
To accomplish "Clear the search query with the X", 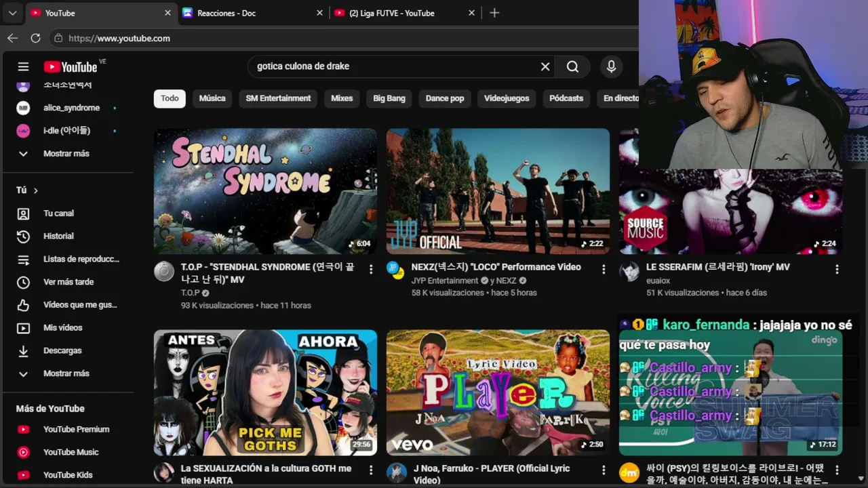I will 545,66.
